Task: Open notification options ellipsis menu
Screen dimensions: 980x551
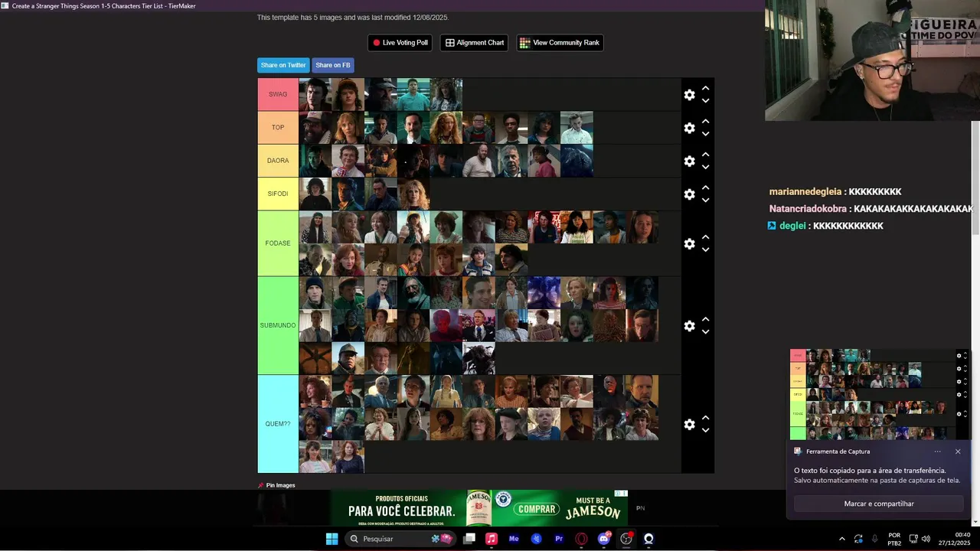Action: 937,452
